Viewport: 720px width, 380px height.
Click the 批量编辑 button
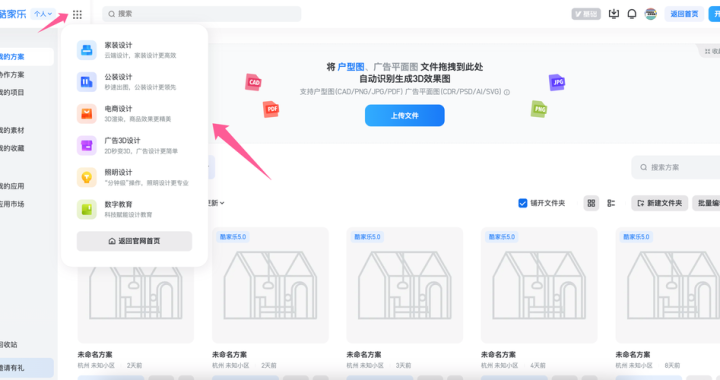(706, 203)
